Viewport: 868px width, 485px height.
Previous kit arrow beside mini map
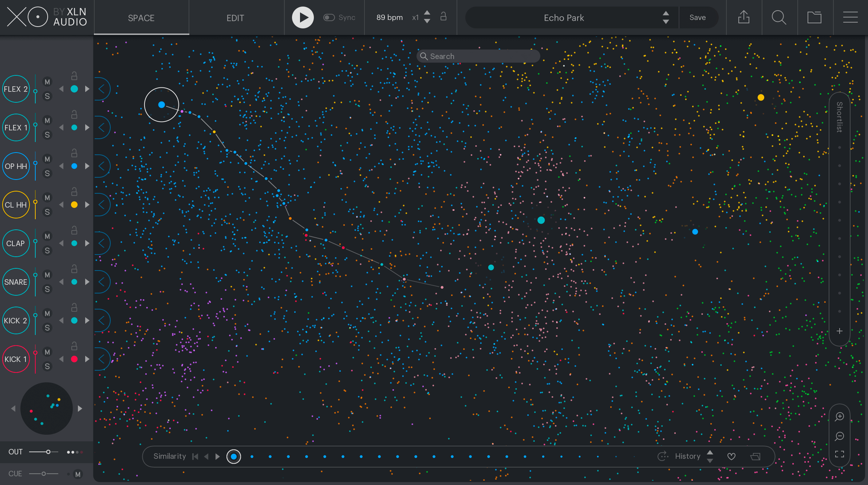pyautogui.click(x=13, y=409)
